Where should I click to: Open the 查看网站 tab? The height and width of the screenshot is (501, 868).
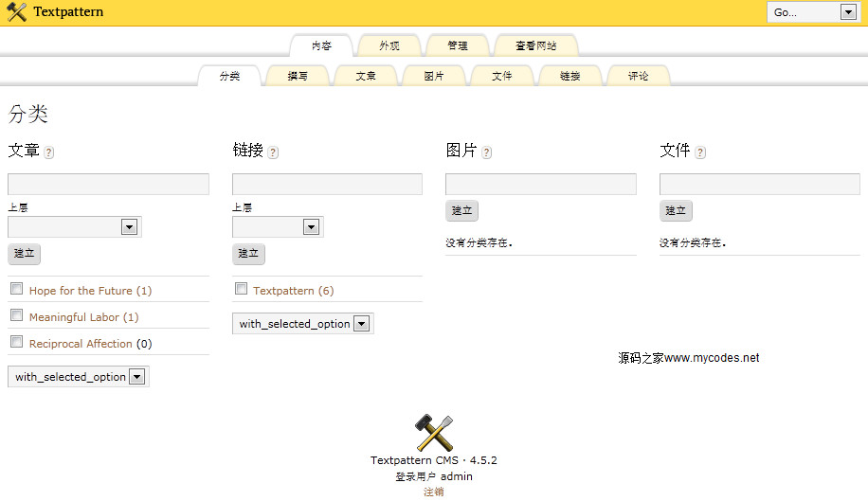point(535,45)
